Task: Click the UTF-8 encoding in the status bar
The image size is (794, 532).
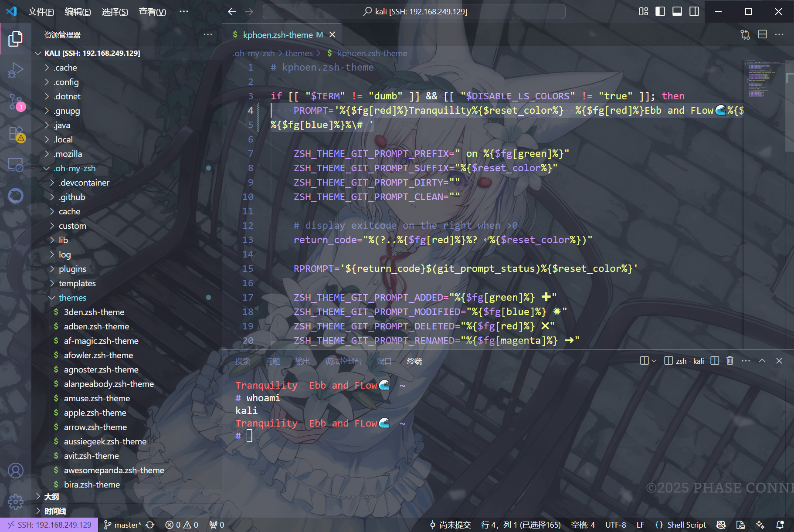Action: tap(615, 525)
